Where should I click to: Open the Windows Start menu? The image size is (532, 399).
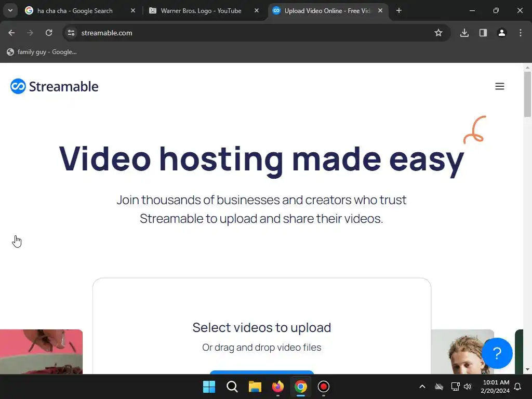(209, 387)
